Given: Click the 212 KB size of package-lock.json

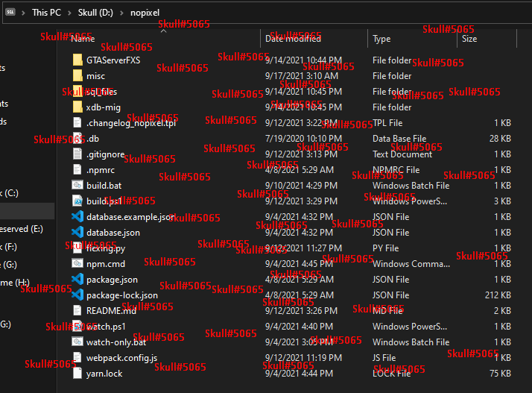Looking at the screenshot, I should click(x=498, y=295).
